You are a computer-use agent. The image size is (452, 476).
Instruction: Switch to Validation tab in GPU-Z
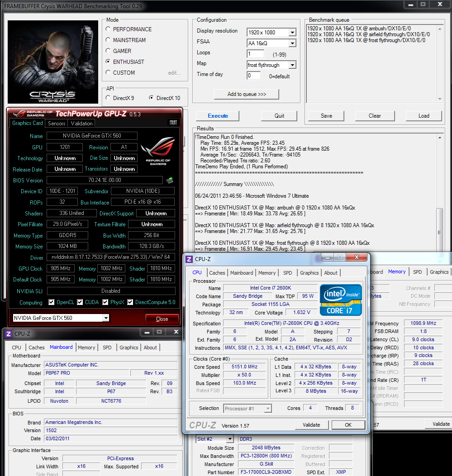[81, 123]
